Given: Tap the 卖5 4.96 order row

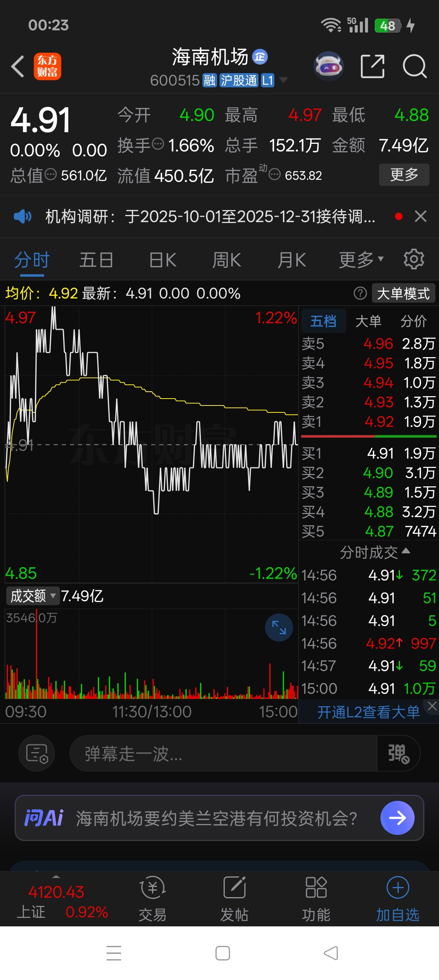Looking at the screenshot, I should pyautogui.click(x=369, y=344).
